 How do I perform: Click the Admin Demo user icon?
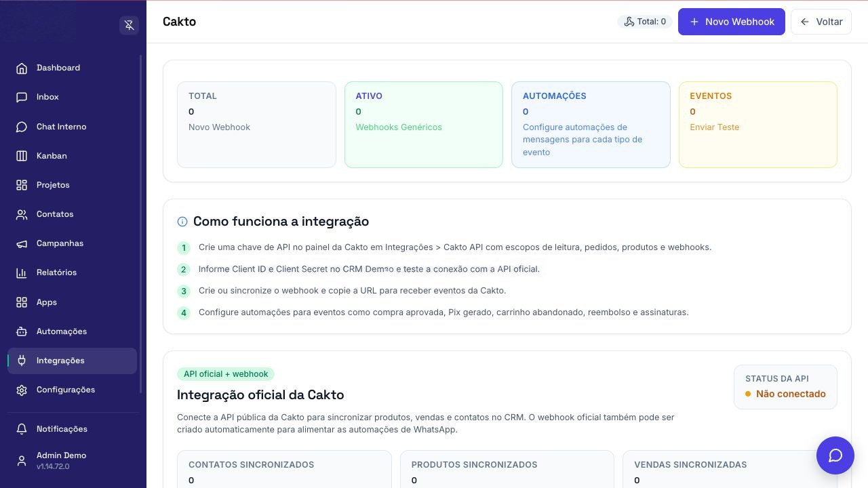point(22,461)
